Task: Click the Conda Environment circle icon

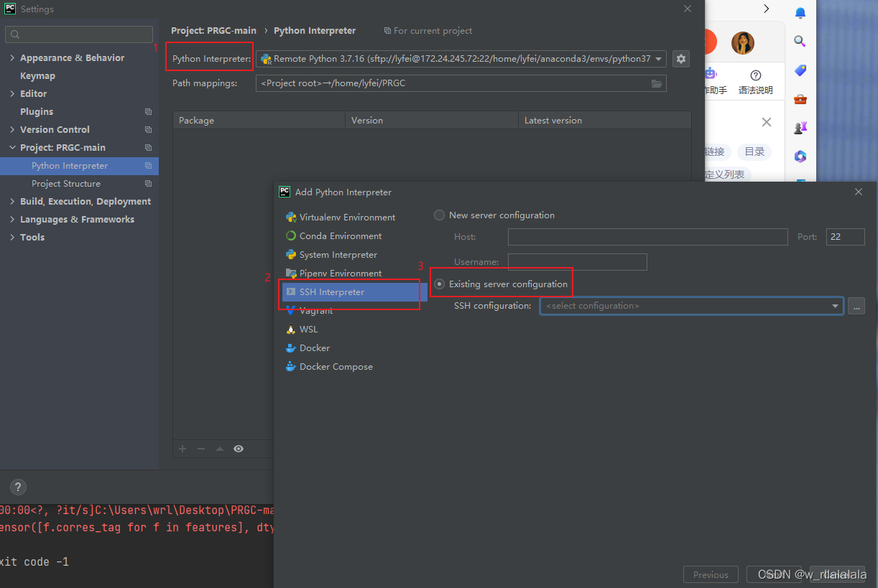Action: pyautogui.click(x=291, y=236)
